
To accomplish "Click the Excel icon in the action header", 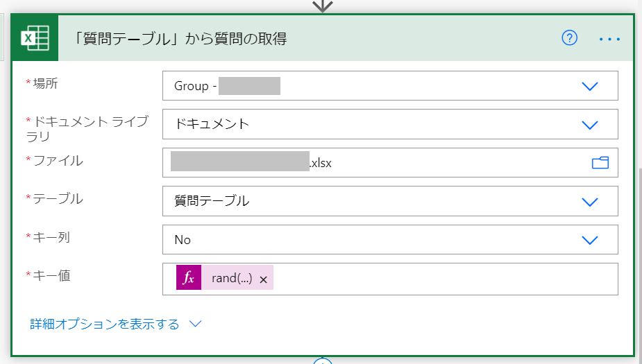I will [35, 38].
